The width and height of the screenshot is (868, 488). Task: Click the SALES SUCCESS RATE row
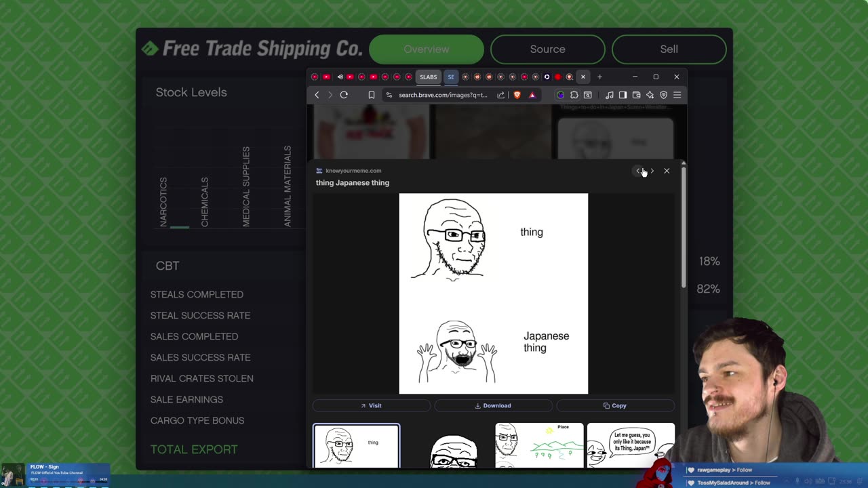pos(200,357)
